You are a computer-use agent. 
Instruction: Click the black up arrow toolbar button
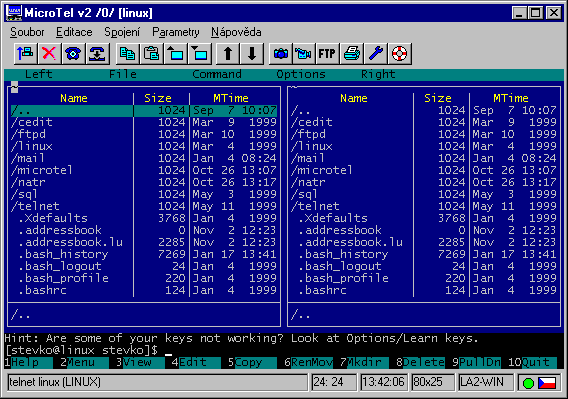click(227, 54)
